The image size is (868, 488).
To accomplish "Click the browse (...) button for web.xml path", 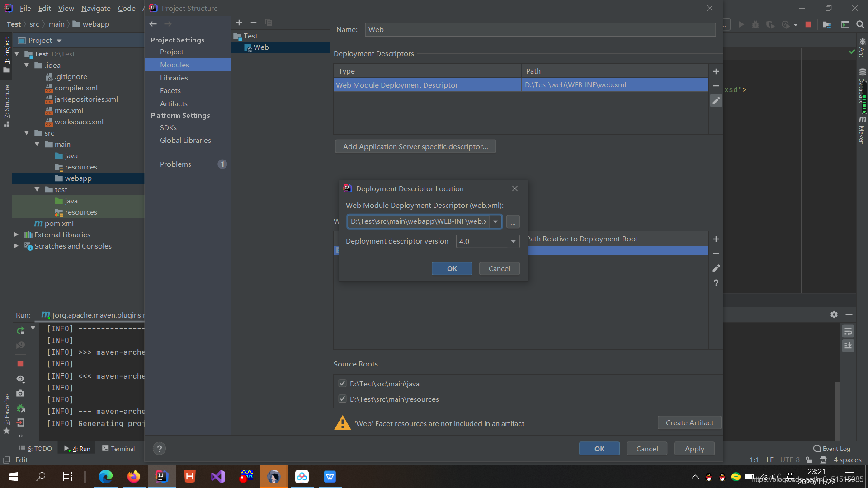I will tap(512, 221).
